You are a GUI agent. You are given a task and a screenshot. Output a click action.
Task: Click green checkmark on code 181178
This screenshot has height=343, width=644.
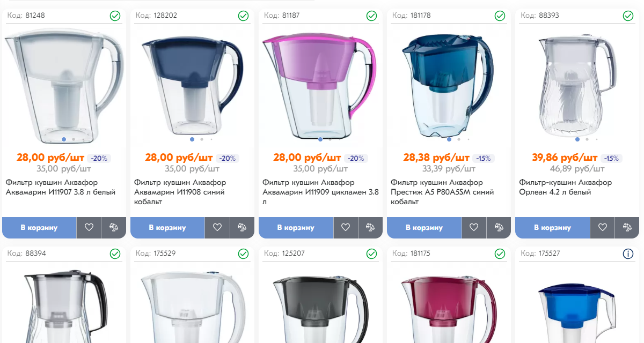click(x=500, y=16)
